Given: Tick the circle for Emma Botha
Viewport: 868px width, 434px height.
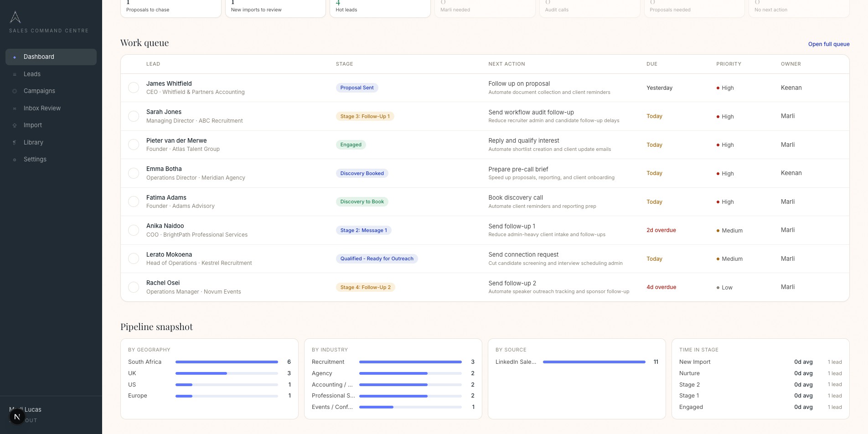Looking at the screenshot, I should coord(134,173).
